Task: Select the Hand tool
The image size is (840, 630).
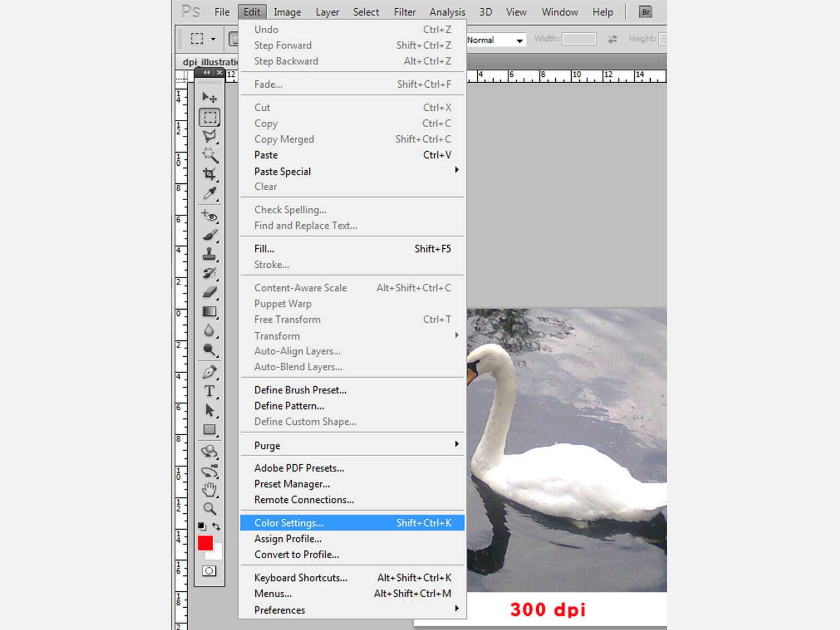Action: point(209,489)
